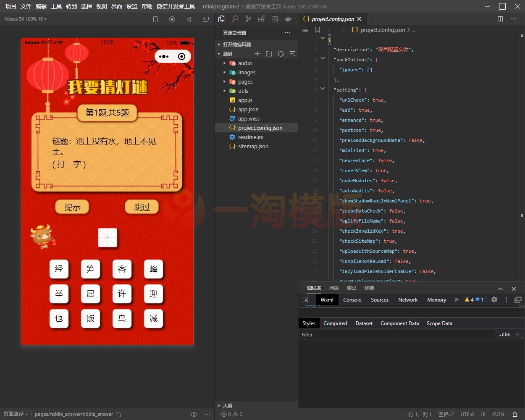
Task: Toggle the eye visibility icon in the status bar
Action: [x=194, y=414]
